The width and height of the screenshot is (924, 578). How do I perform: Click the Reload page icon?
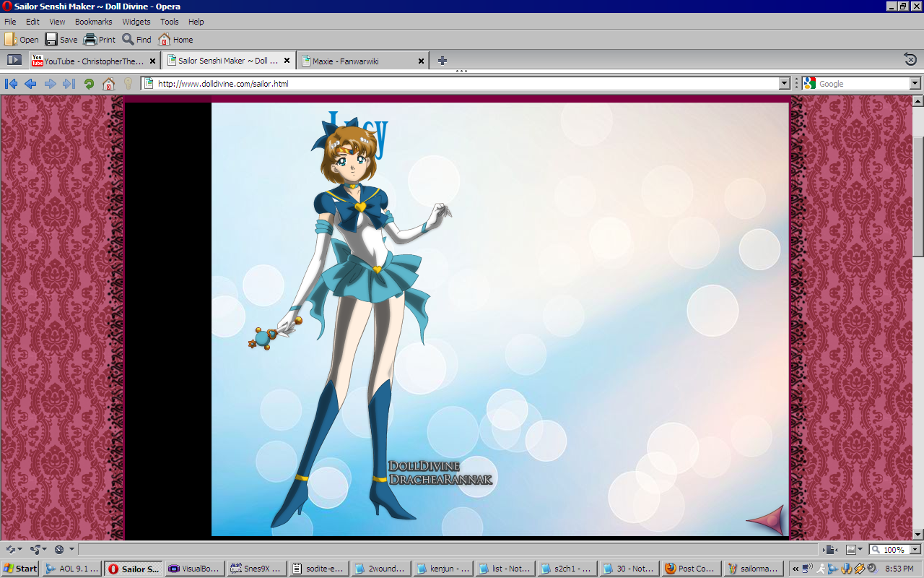coord(89,84)
